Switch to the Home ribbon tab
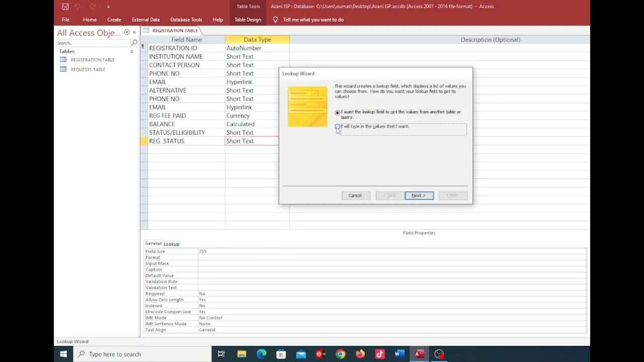This screenshot has width=644, height=362. point(90,20)
